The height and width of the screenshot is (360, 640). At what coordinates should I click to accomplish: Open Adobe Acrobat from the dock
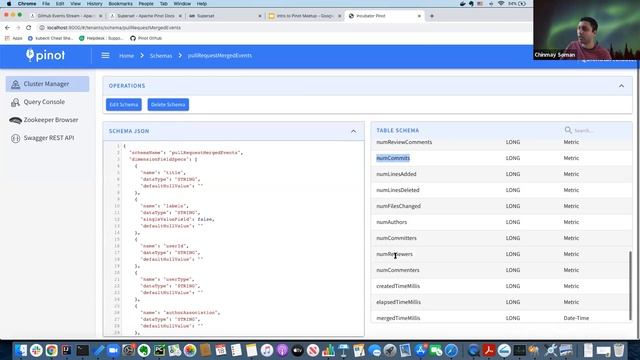click(x=489, y=350)
